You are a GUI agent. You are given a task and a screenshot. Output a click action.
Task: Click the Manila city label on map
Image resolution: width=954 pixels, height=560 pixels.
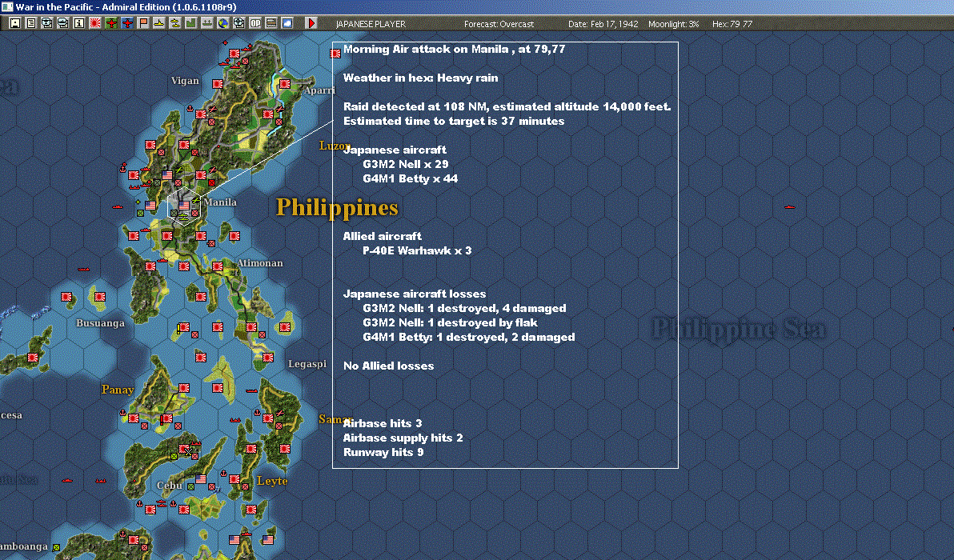tap(220, 202)
